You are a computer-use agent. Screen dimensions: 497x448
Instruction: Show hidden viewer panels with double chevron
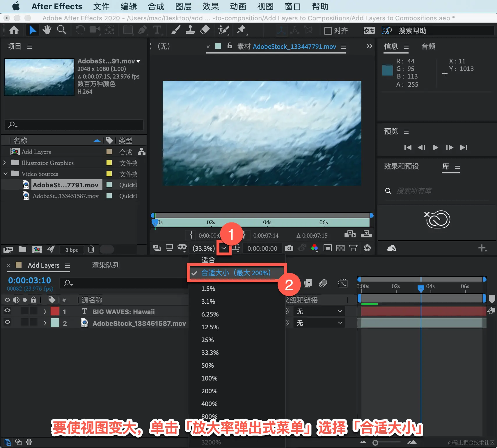369,46
